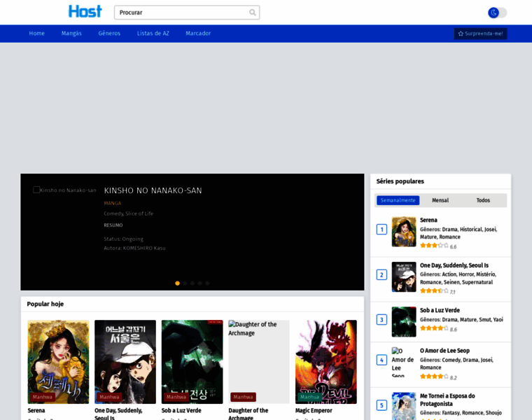Open Me Tornei a Esposa thumbnail

coord(404,406)
